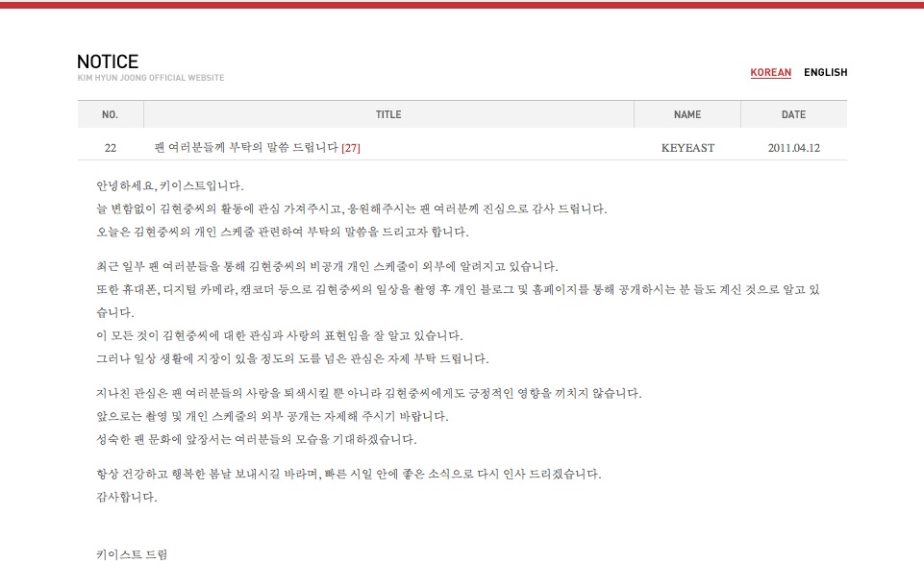The image size is (924, 588).
Task: Click the line starting '앞으로는 촬영 및 개인 스케줄의'
Action: click(272, 416)
